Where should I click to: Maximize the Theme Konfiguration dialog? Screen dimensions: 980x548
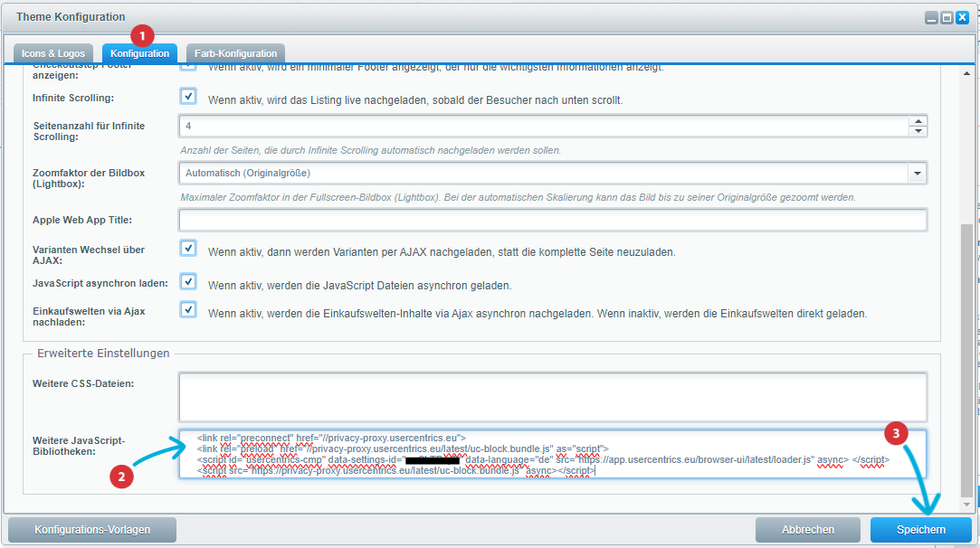click(x=947, y=17)
